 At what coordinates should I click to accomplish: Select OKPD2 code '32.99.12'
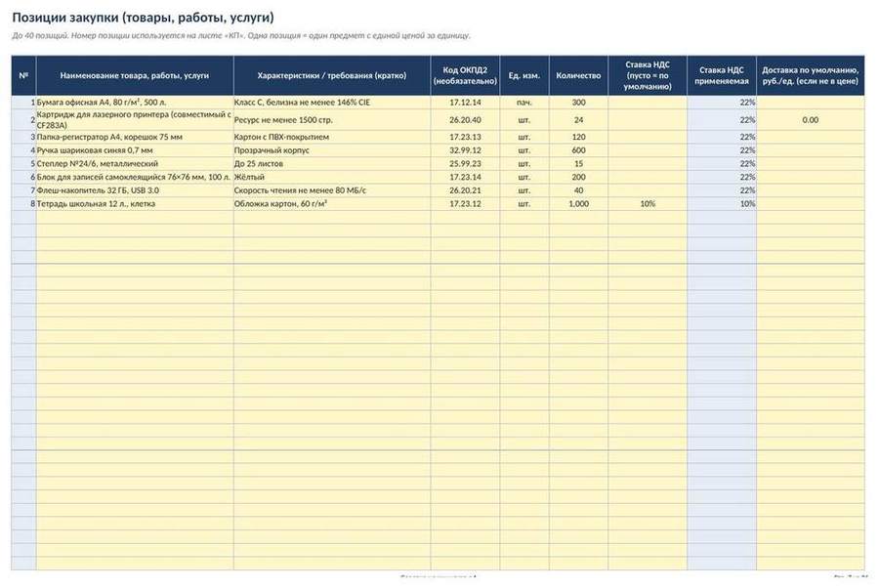pyautogui.click(x=465, y=150)
